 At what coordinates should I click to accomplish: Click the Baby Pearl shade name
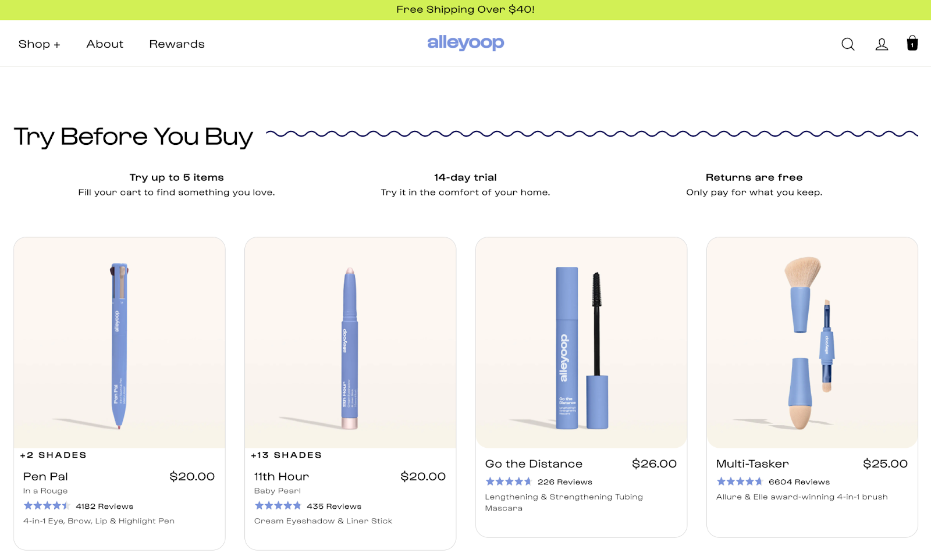click(x=278, y=491)
